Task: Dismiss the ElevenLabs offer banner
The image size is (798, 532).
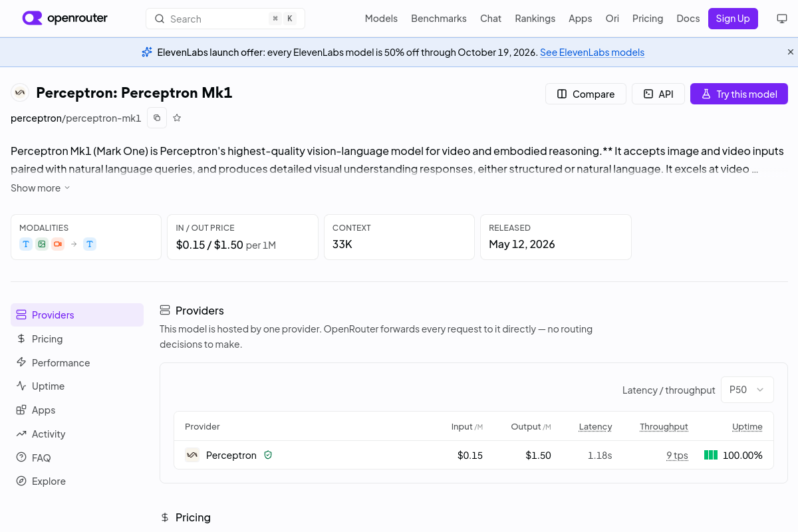Action: tap(791, 52)
